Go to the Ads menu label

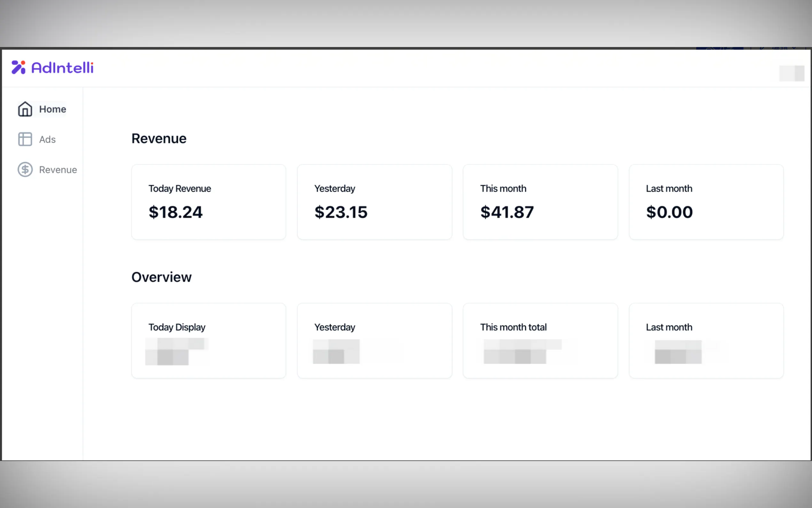[47, 139]
